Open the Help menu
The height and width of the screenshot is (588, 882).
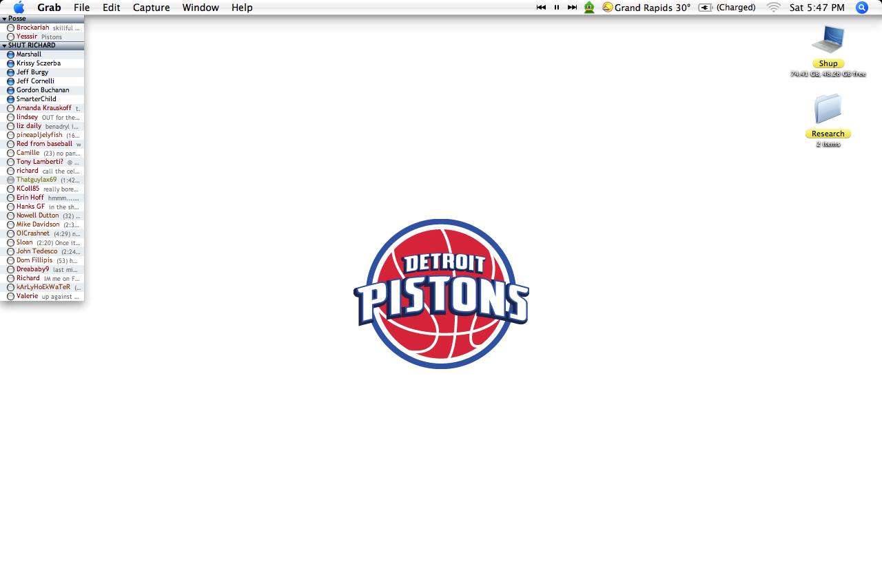242,8
